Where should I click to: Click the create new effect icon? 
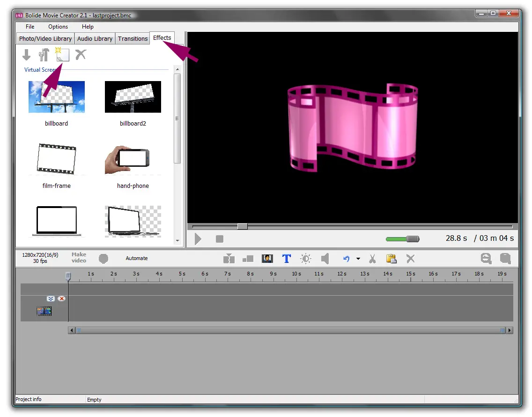click(x=62, y=55)
